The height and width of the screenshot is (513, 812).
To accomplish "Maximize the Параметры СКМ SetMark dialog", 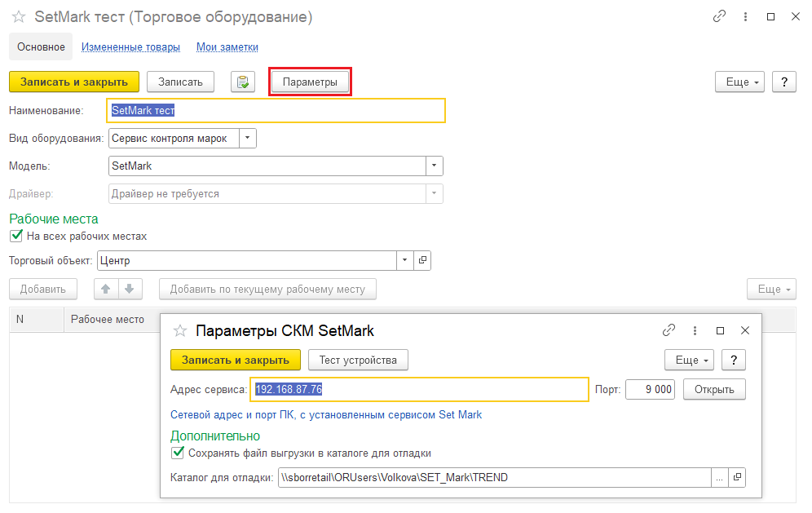I will (720, 330).
